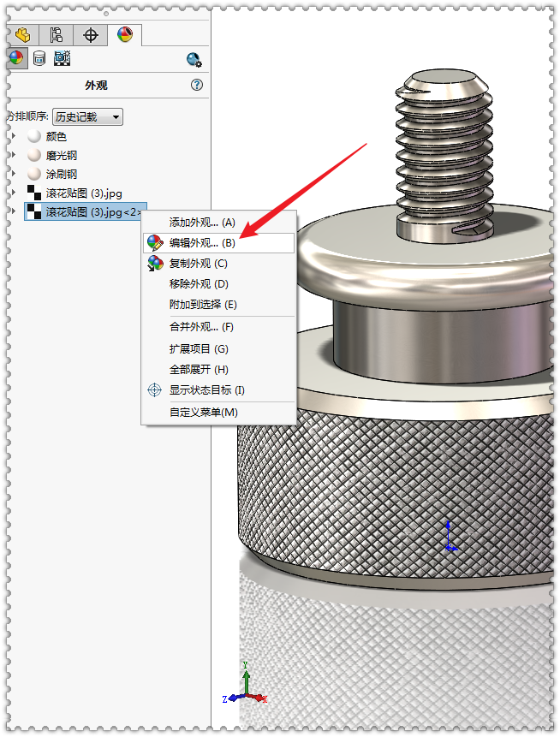Choose 移除外观 (D) from context menu
The image size is (560, 737).
click(218, 284)
